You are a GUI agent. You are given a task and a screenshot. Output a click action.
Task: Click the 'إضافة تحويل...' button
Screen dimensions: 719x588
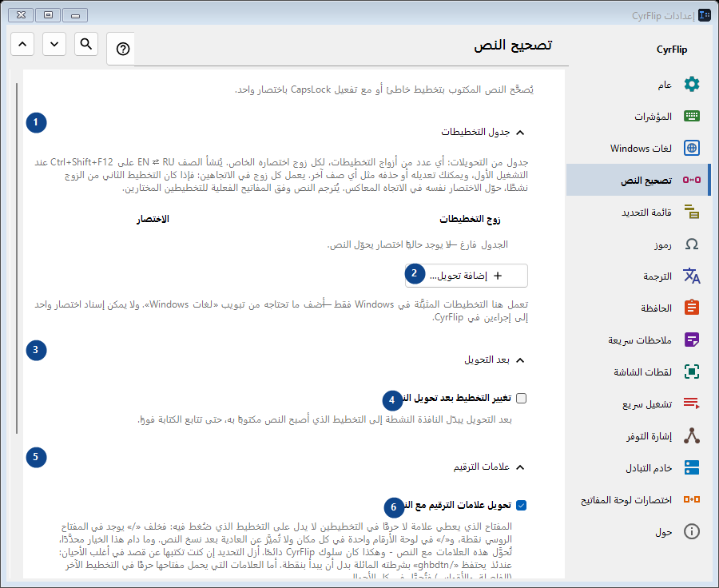[x=467, y=276]
